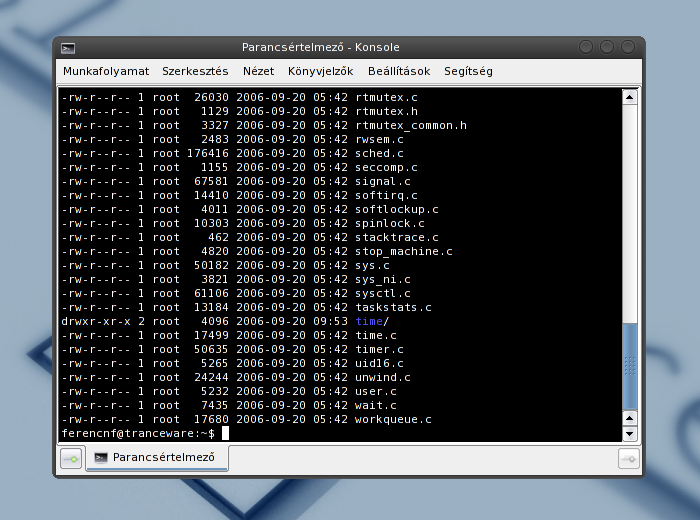Click the rightmost round title bar button
The height and width of the screenshot is (520, 700).
(x=628, y=47)
